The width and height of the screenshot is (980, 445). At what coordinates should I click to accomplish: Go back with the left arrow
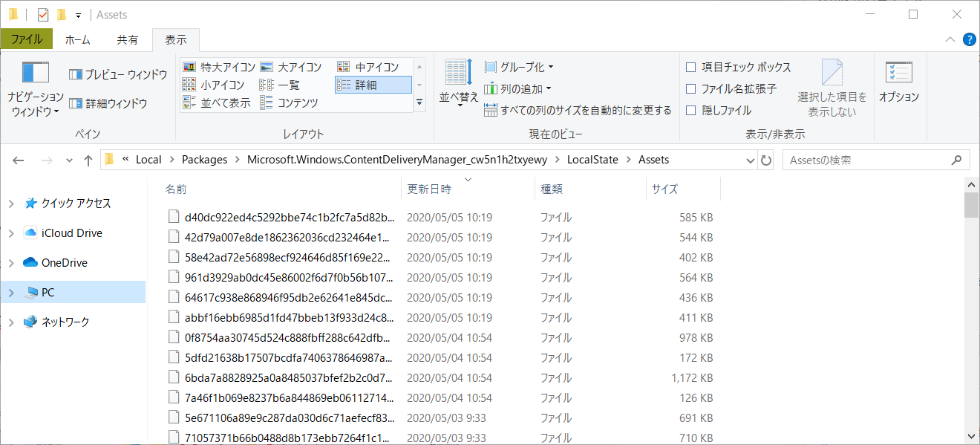click(x=19, y=160)
